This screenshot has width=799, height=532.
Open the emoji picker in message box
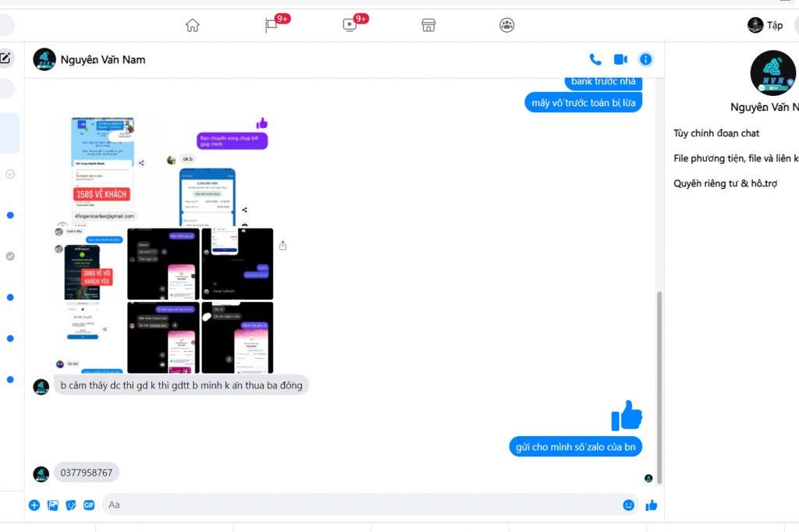[628, 505]
